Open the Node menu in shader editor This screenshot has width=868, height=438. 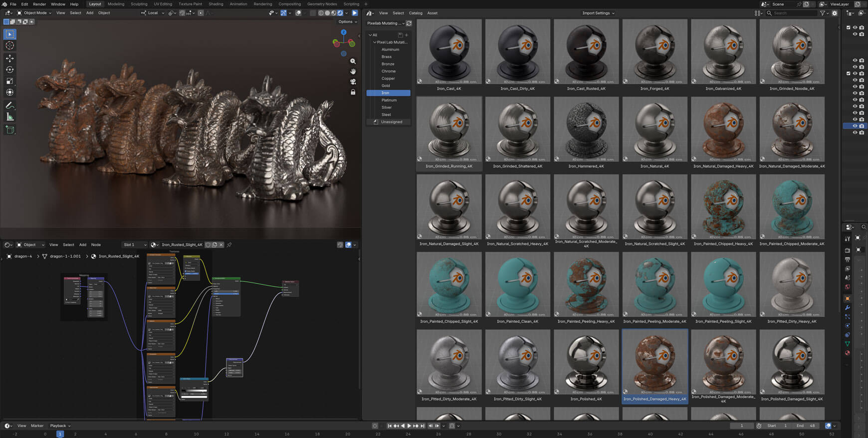coord(96,245)
